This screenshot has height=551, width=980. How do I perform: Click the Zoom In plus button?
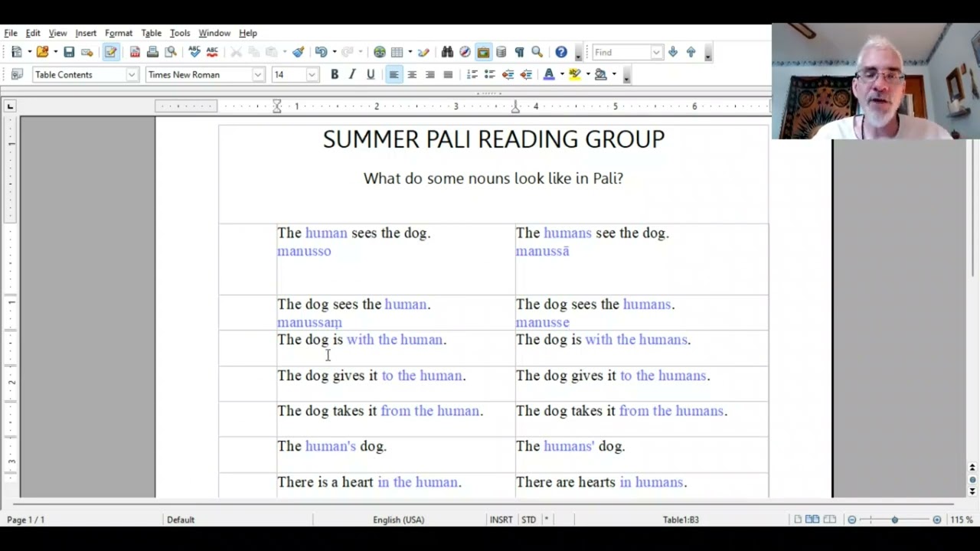pos(936,520)
